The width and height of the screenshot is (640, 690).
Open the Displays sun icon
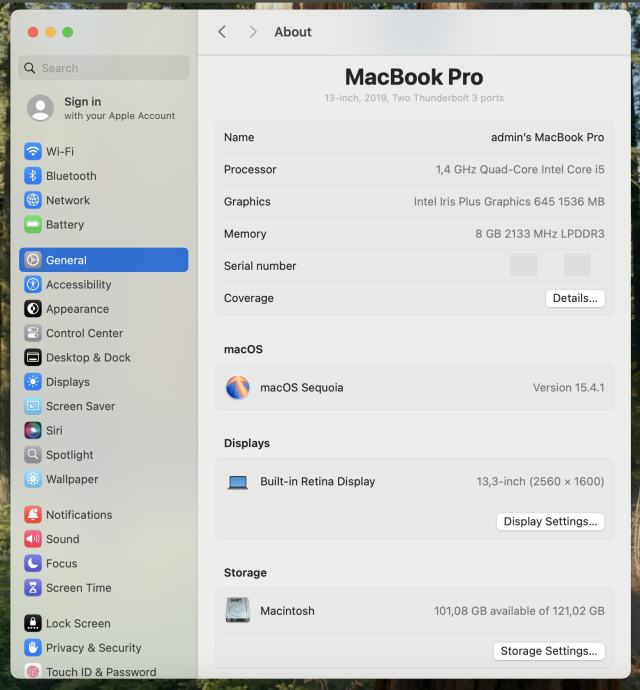pyautogui.click(x=33, y=382)
